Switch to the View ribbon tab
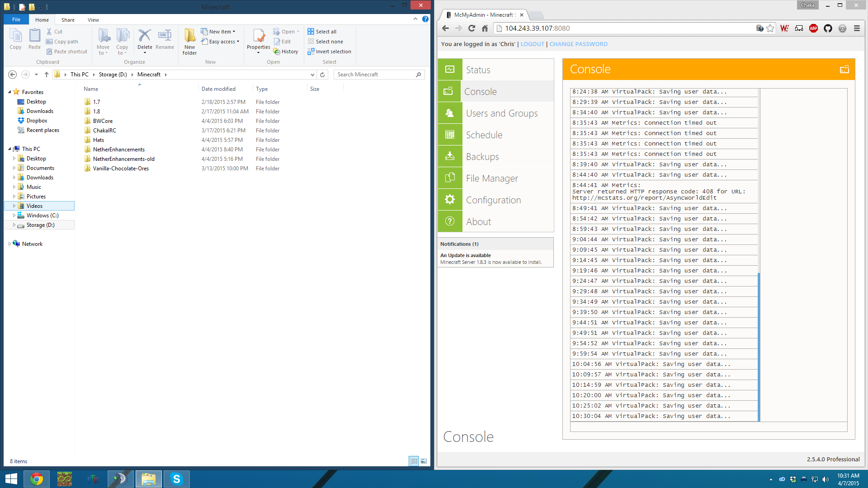This screenshot has width=868, height=488. [94, 20]
